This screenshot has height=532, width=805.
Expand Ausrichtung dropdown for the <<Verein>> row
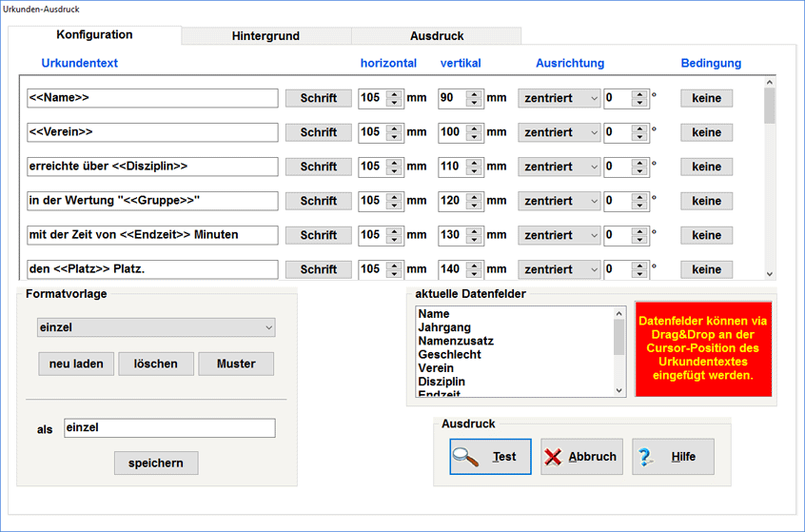coord(559,132)
